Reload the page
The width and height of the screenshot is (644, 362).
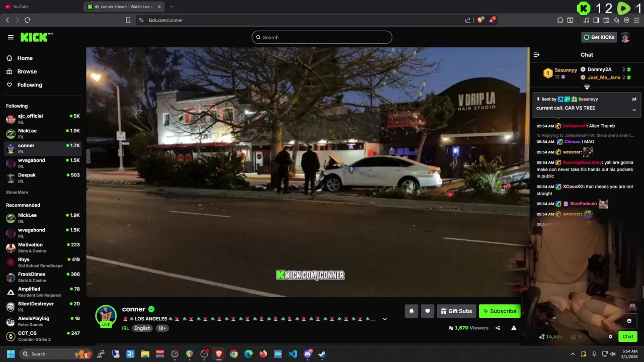point(27,20)
